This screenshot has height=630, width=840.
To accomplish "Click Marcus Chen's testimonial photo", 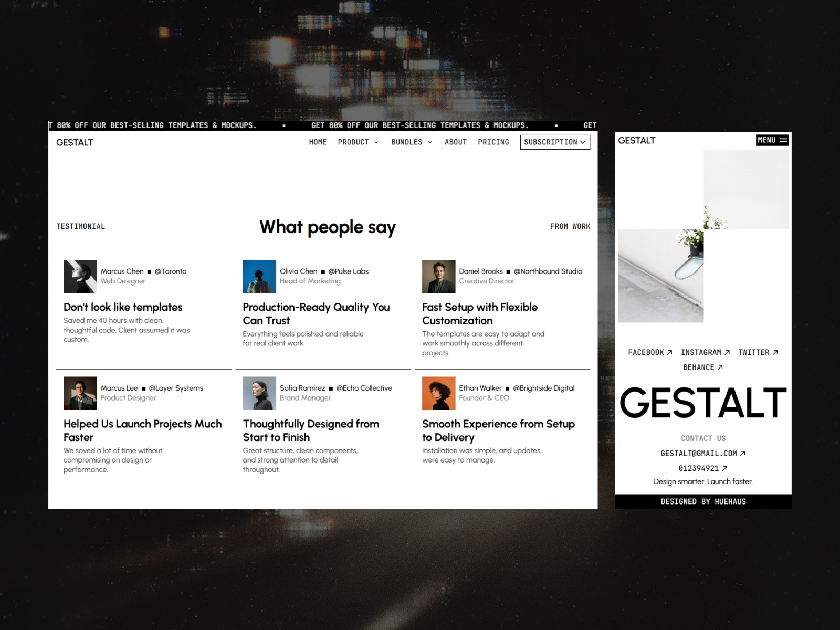I will [79, 276].
